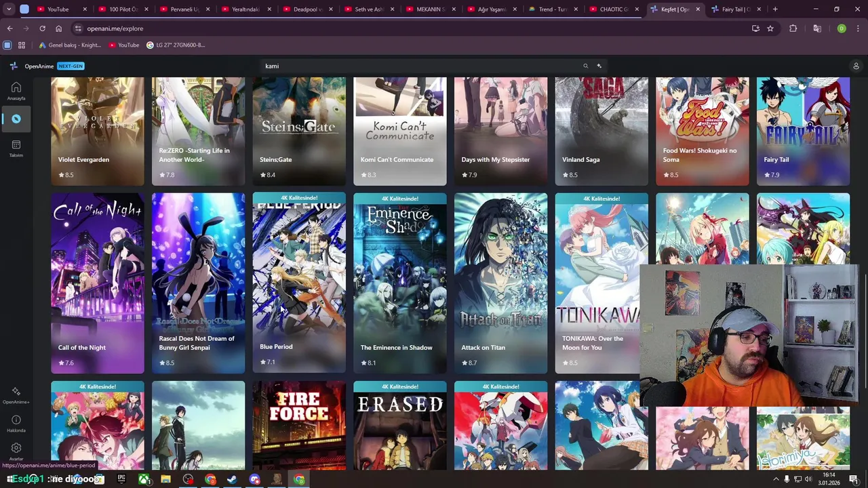The height and width of the screenshot is (488, 868).
Task: Open LG 27" 27GN600 bookmark
Action: (x=175, y=45)
